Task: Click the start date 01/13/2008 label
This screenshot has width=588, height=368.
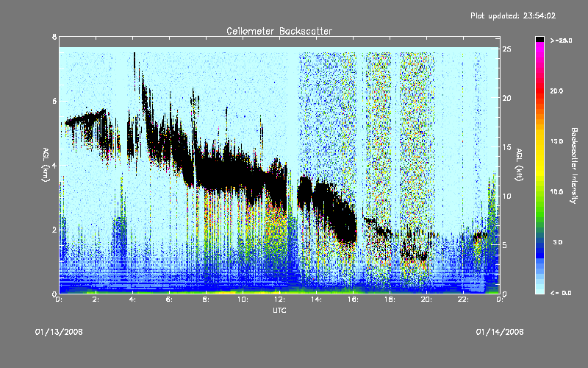Action: 59,332
